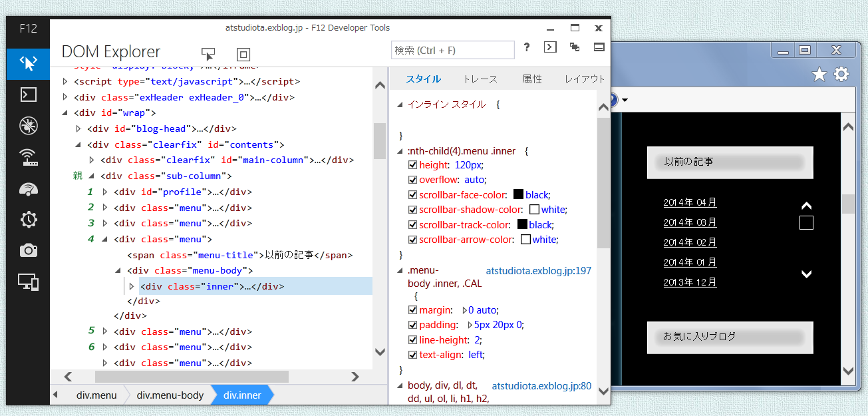Click the down arrow in blog archive list
Image resolution: width=868 pixels, height=416 pixels.
pos(806,274)
